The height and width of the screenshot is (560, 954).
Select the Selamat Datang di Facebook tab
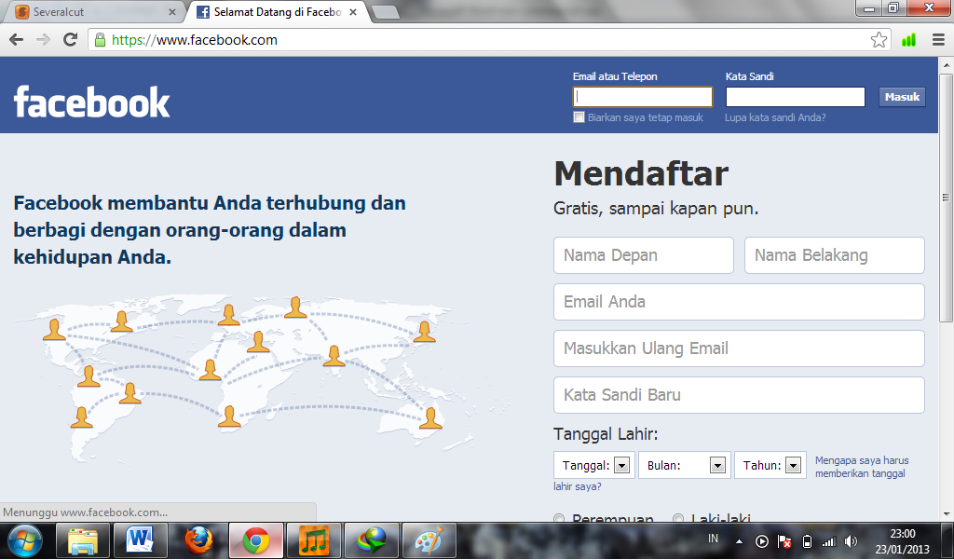(277, 11)
